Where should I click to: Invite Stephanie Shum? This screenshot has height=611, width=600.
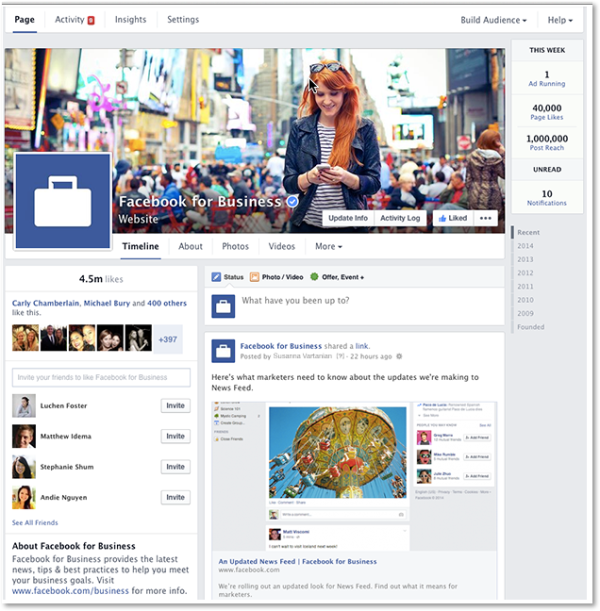pos(176,467)
